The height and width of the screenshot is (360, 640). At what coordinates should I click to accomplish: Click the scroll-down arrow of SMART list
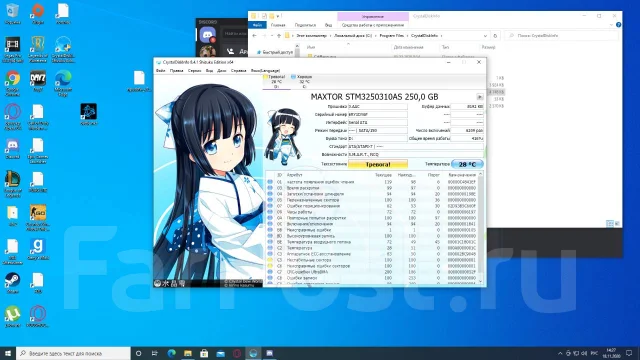480,282
